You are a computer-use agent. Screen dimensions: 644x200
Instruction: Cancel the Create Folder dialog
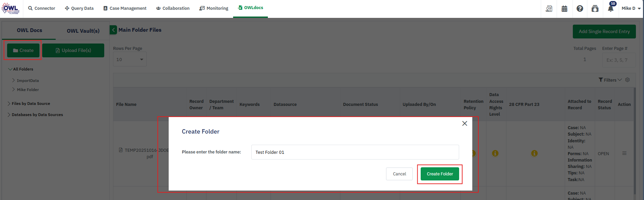399,174
